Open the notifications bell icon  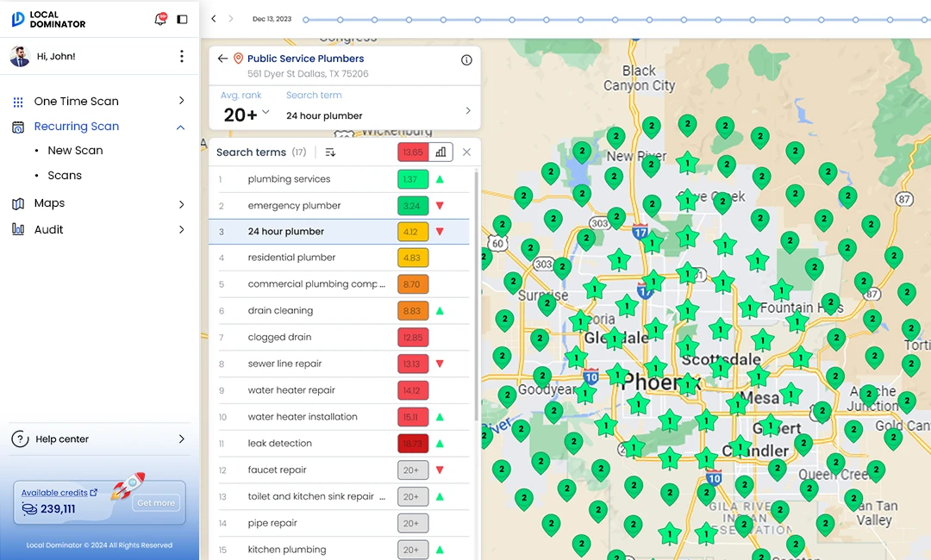pyautogui.click(x=160, y=19)
